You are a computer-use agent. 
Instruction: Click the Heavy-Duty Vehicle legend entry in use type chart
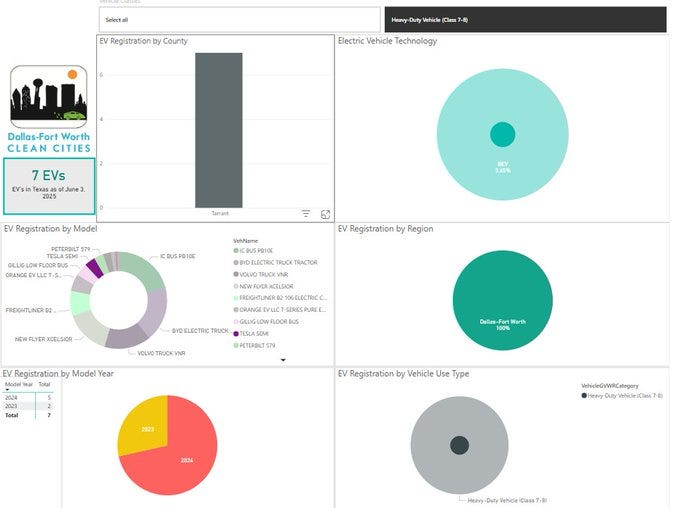[622, 396]
